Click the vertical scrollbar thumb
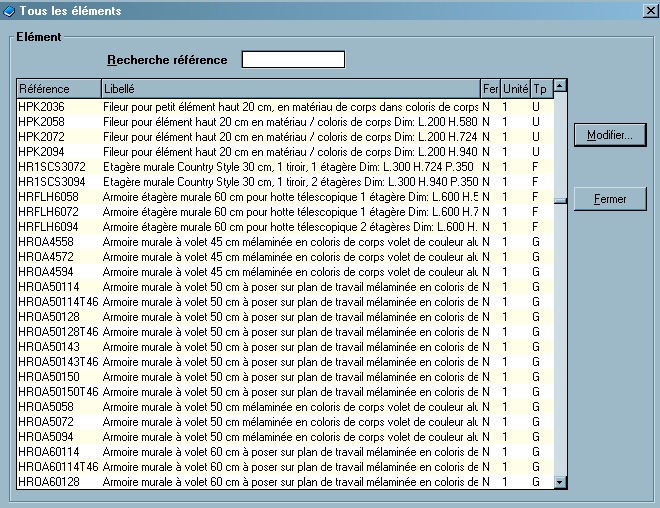This screenshot has height=508, width=660. [560, 201]
